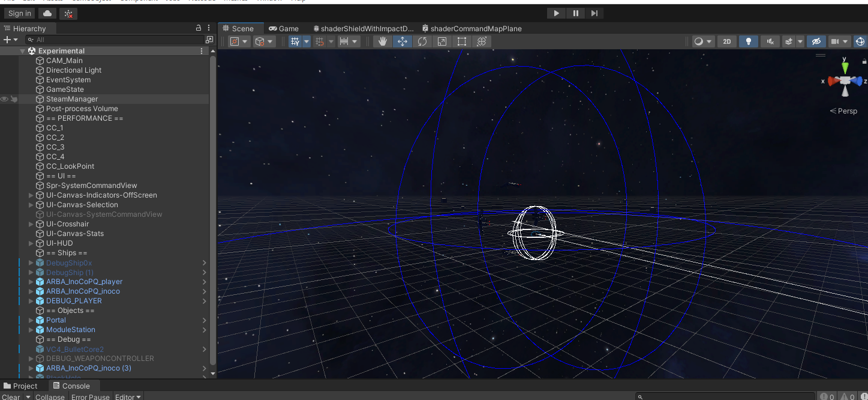Select the Rect transform tool

(462, 41)
